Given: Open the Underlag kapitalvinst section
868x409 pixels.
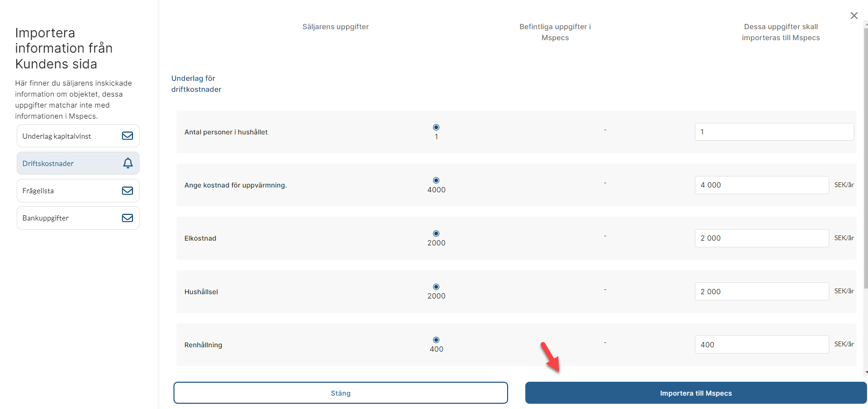Looking at the screenshot, I should click(x=78, y=136).
